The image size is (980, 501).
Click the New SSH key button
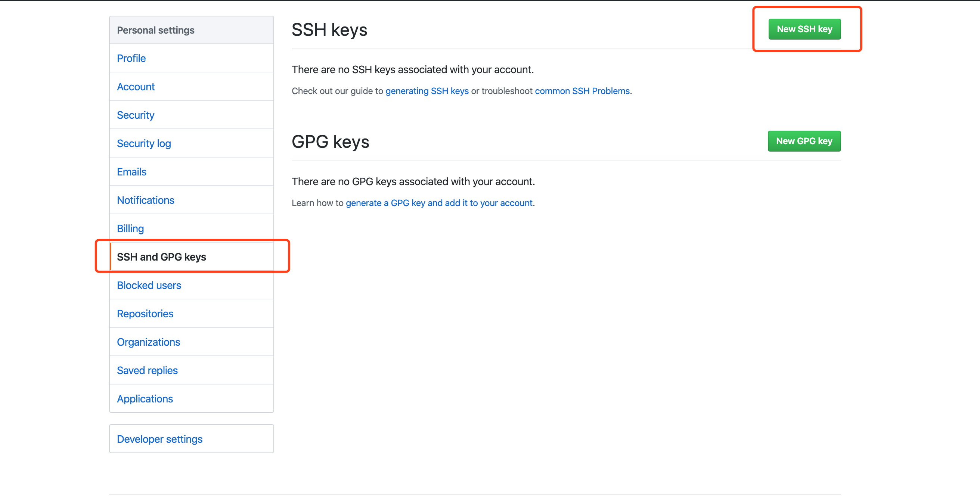[x=804, y=29]
